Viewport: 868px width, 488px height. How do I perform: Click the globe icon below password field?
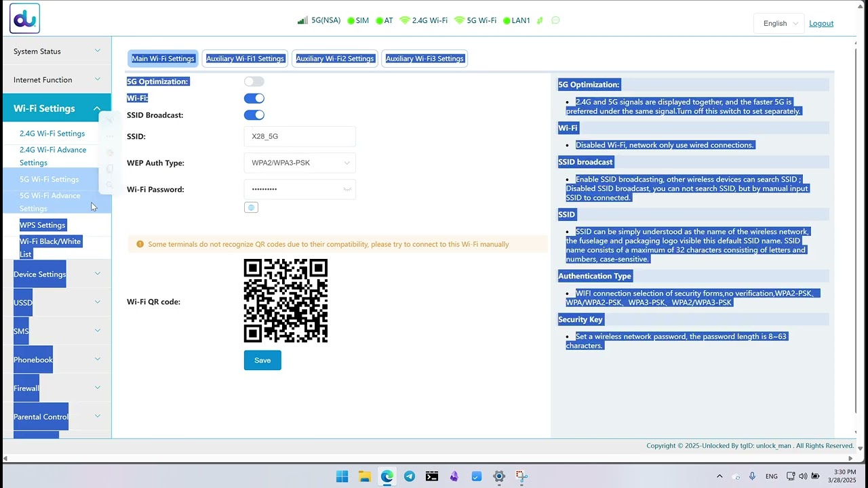point(251,207)
